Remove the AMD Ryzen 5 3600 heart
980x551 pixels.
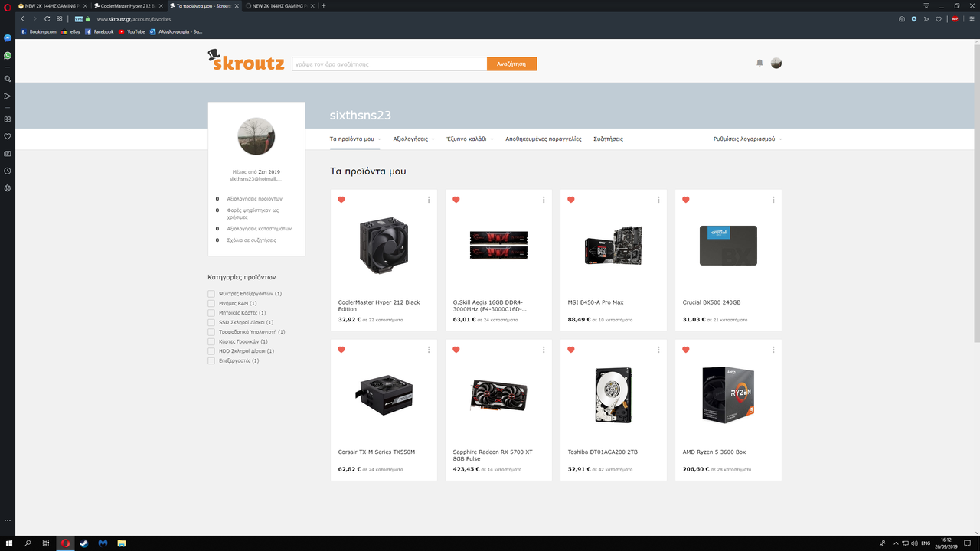pos(686,350)
